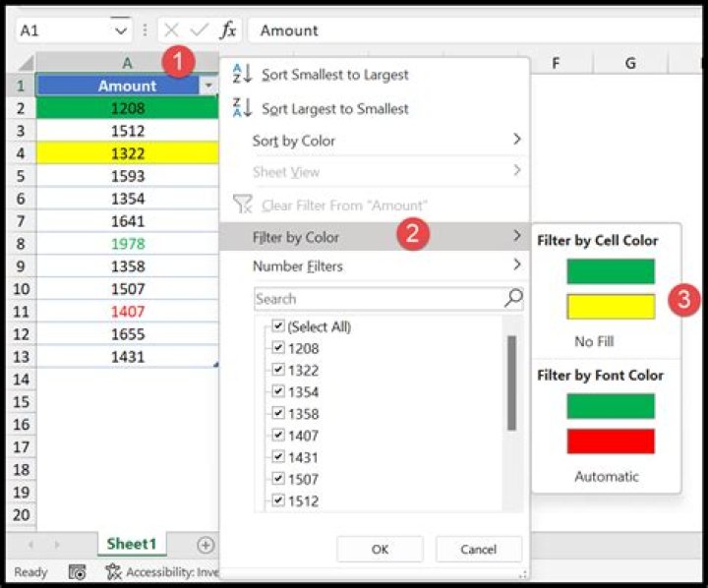Expand the Filter by Color submenu arrow
Image resolution: width=708 pixels, height=588 pixels.
pos(517,235)
